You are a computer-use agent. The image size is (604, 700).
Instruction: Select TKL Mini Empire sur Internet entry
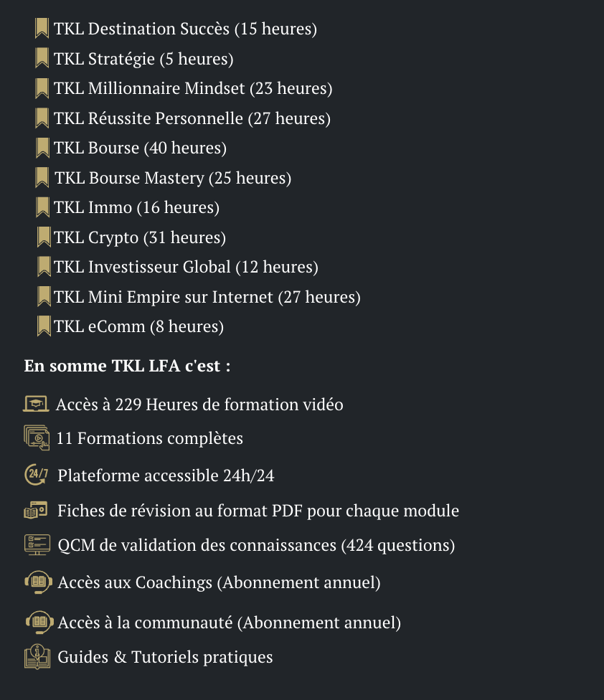pyautogui.click(x=207, y=297)
